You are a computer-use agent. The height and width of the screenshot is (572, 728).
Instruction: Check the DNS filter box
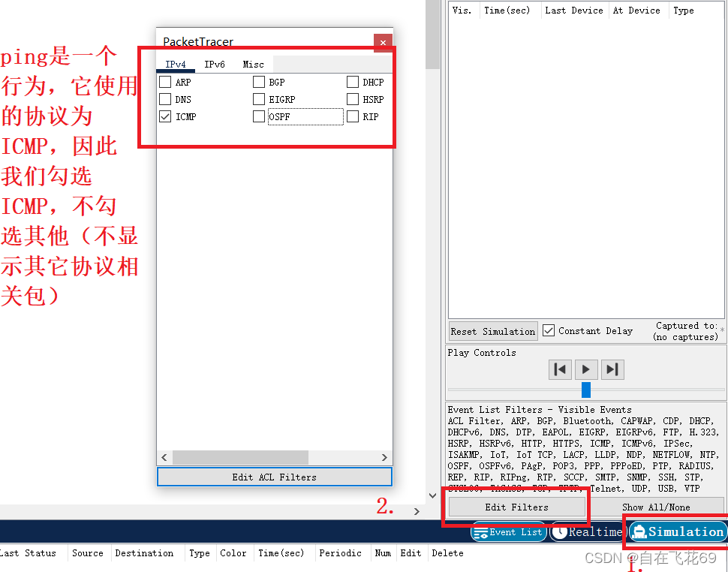click(x=165, y=99)
